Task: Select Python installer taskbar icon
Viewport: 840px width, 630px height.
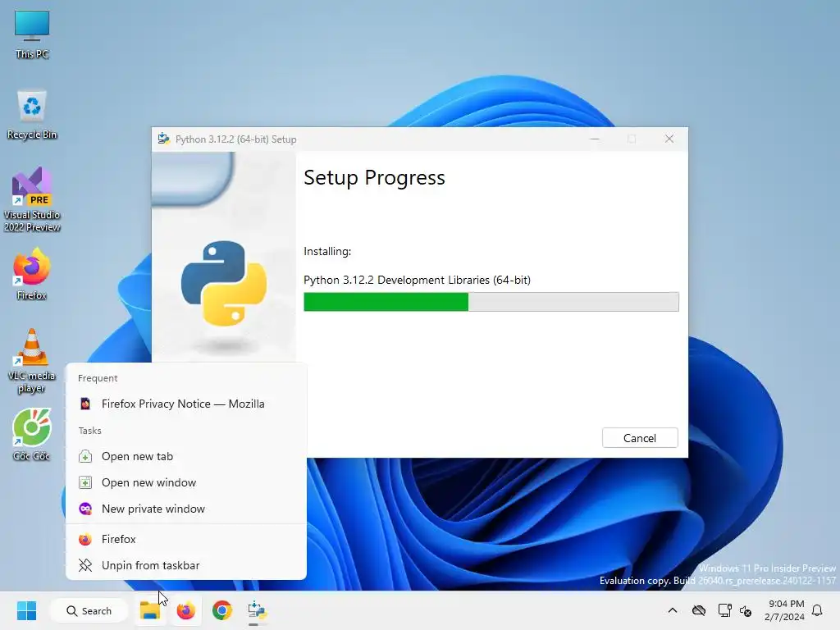Action: click(x=257, y=610)
